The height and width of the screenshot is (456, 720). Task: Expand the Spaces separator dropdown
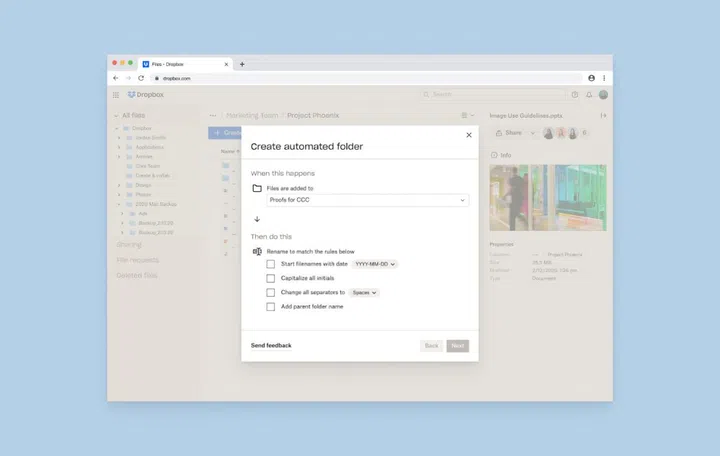point(364,293)
